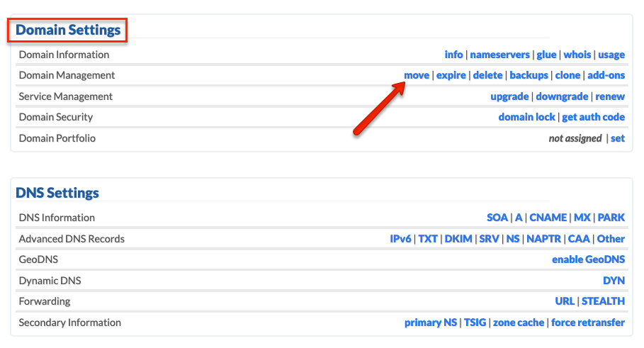Open NAPTR records link
Screen dimensions: 644x348
click(x=543, y=239)
